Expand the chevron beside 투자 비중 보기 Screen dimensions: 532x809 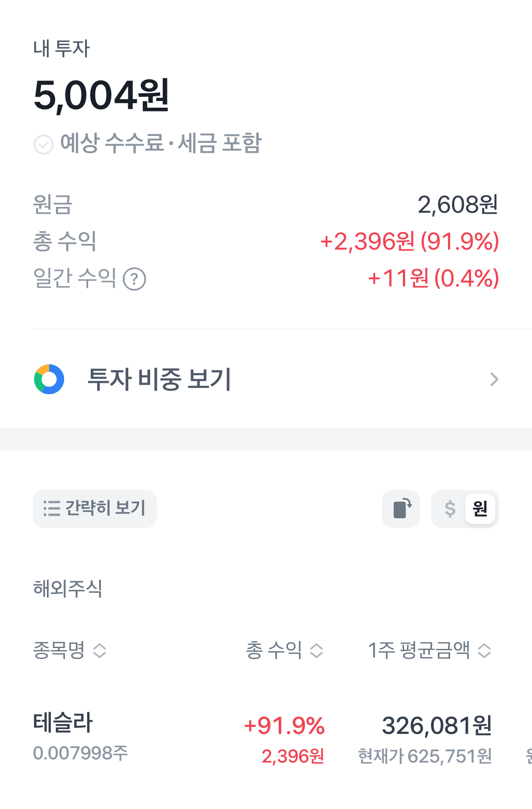494,379
